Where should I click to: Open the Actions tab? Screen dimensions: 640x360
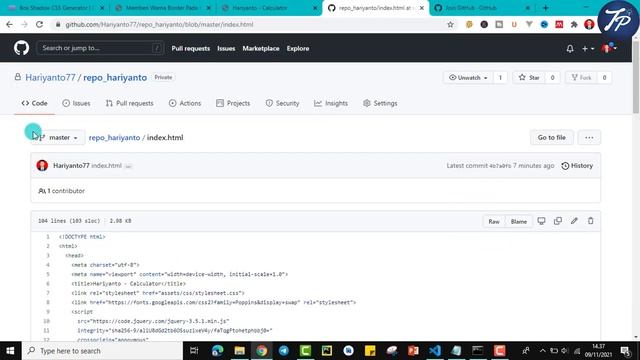tap(185, 103)
